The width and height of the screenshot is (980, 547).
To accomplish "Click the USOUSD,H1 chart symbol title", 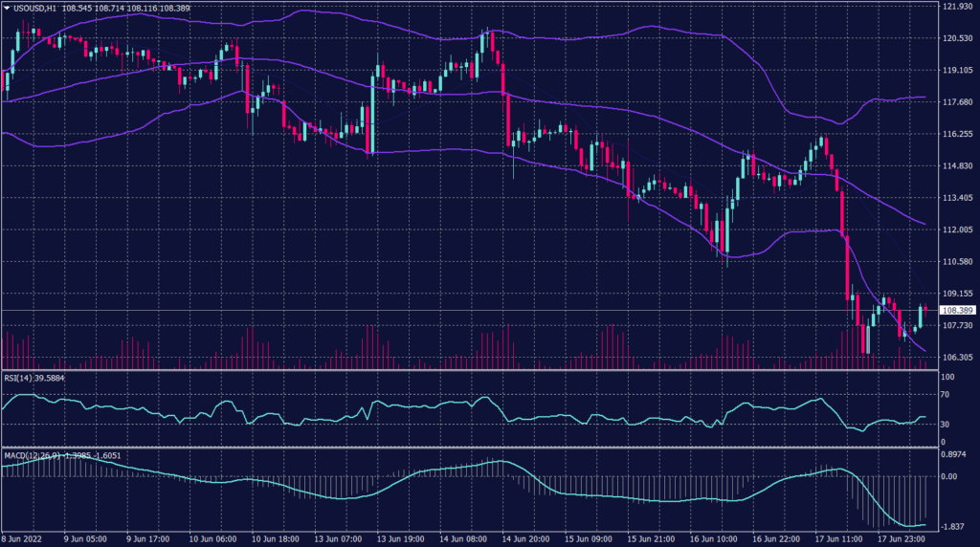I will click(34, 8).
